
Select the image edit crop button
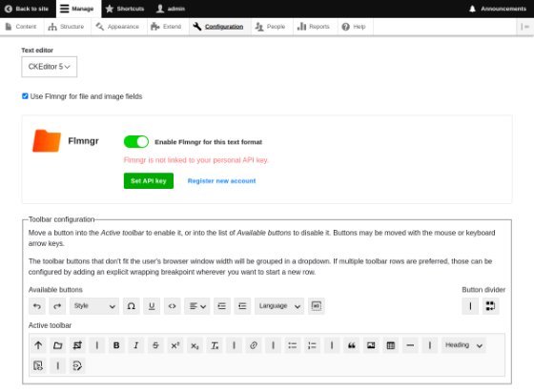(x=77, y=345)
